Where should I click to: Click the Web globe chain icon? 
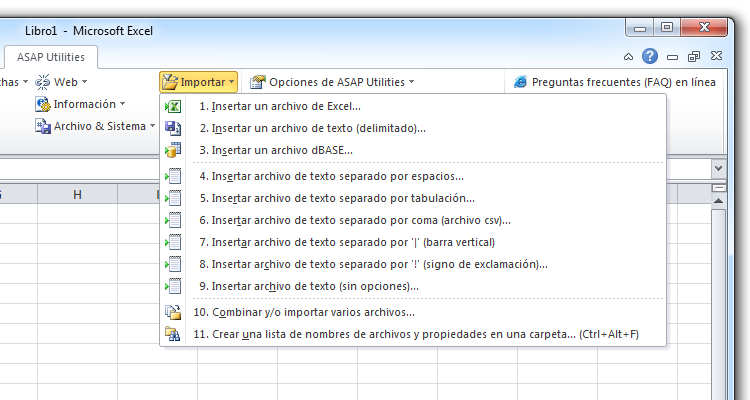43,82
